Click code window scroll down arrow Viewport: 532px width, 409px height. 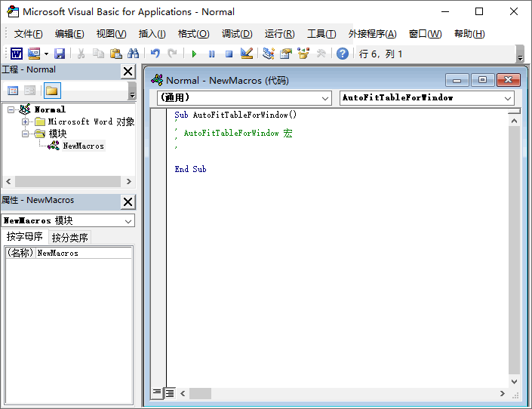(x=515, y=382)
